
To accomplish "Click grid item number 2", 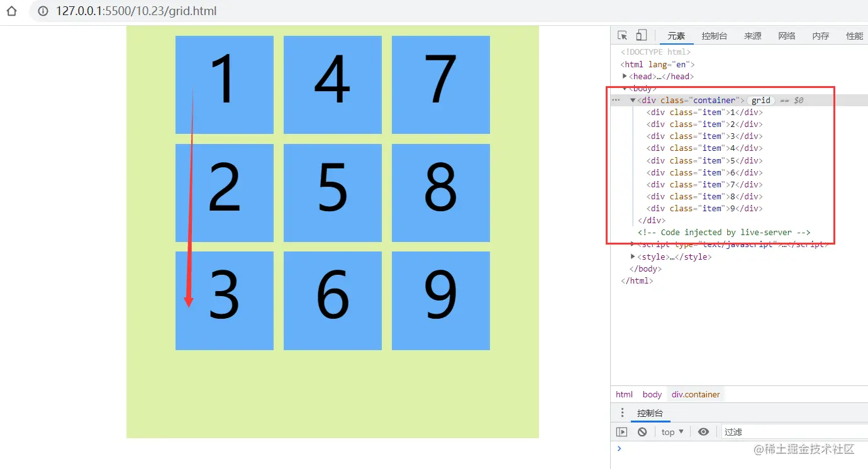I will [225, 193].
